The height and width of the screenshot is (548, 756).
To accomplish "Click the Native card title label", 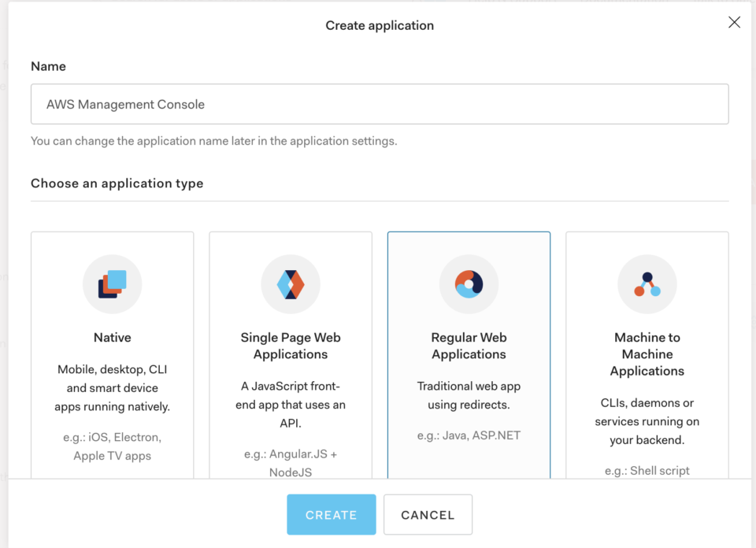I will point(112,337).
